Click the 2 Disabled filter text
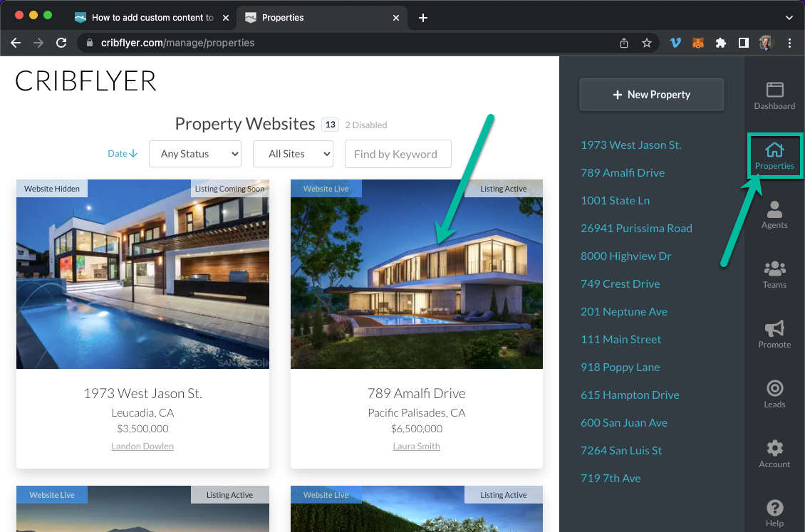The height and width of the screenshot is (532, 805). coord(366,125)
